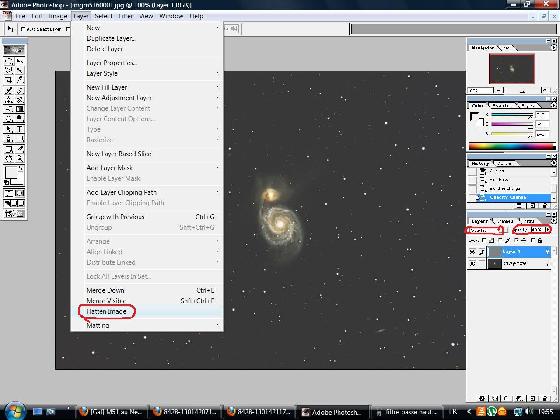Toggle visibility of Layer 1
The width and height of the screenshot is (560, 420).
(472, 252)
